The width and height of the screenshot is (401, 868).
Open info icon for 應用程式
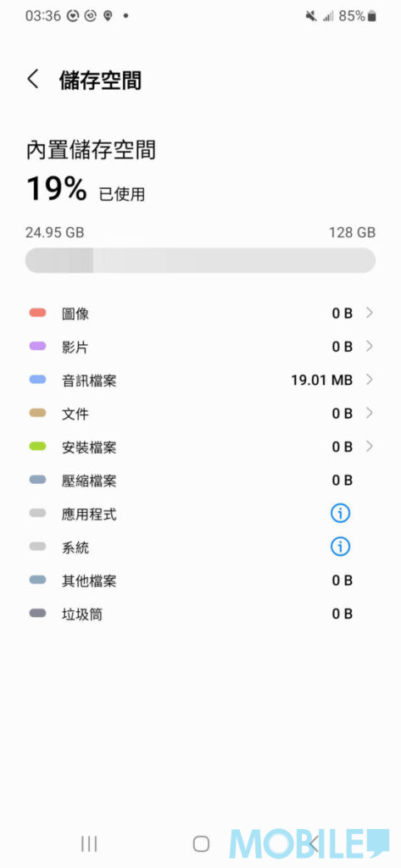(x=340, y=514)
